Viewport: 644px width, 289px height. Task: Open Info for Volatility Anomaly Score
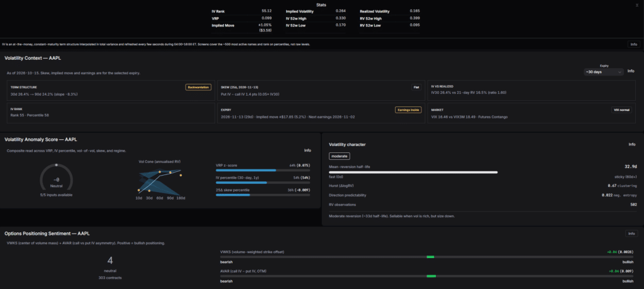307,150
